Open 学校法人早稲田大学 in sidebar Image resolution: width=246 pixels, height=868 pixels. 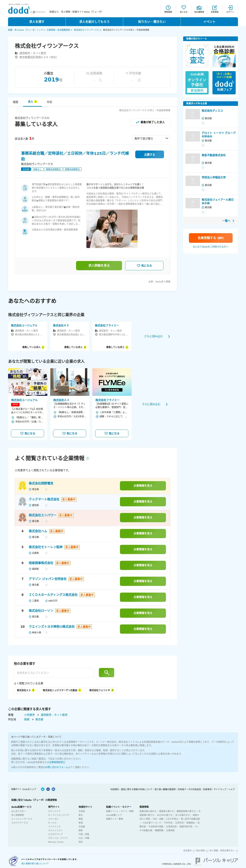coord(214,177)
